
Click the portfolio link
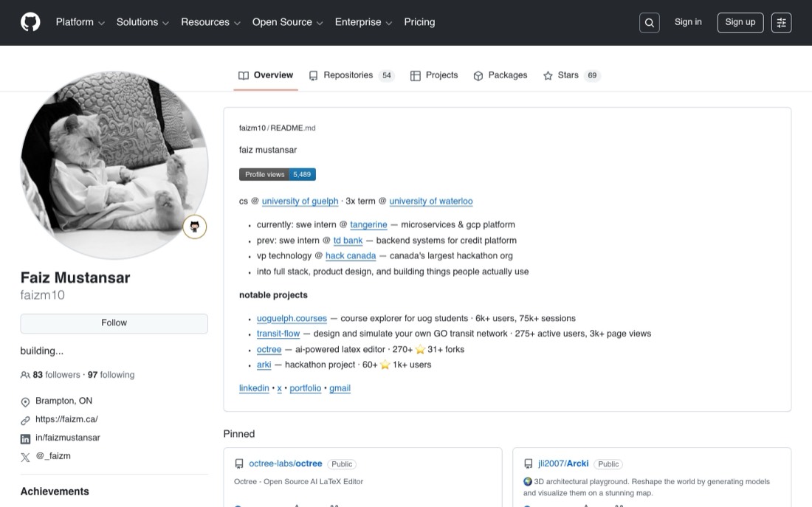click(305, 388)
